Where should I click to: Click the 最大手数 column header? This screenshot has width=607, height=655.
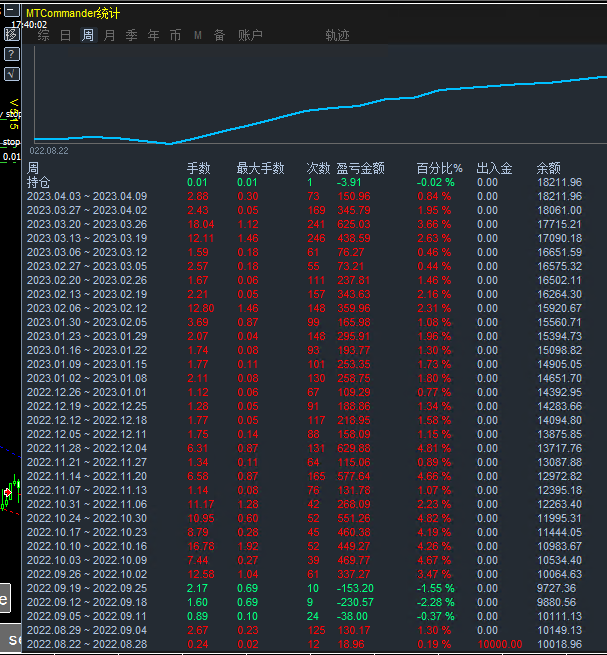tap(260, 168)
